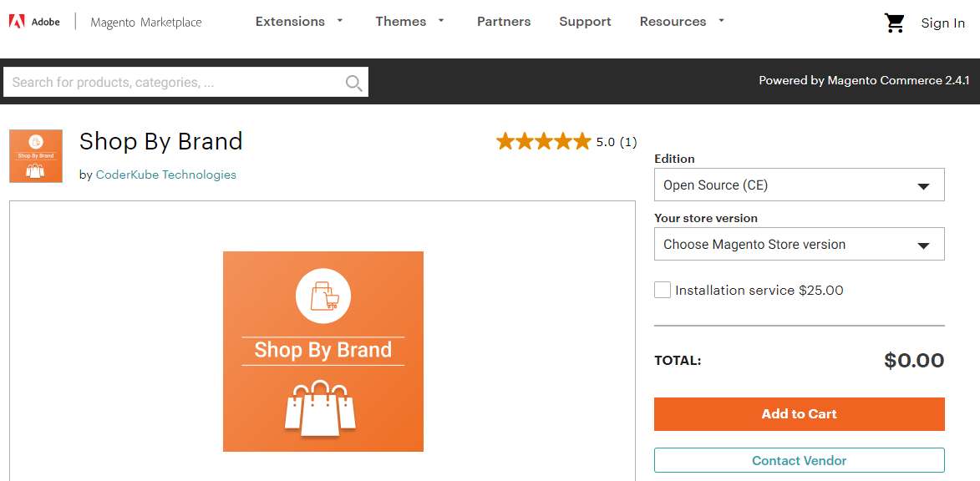
Task: Click the five-star rating
Action: click(x=544, y=142)
